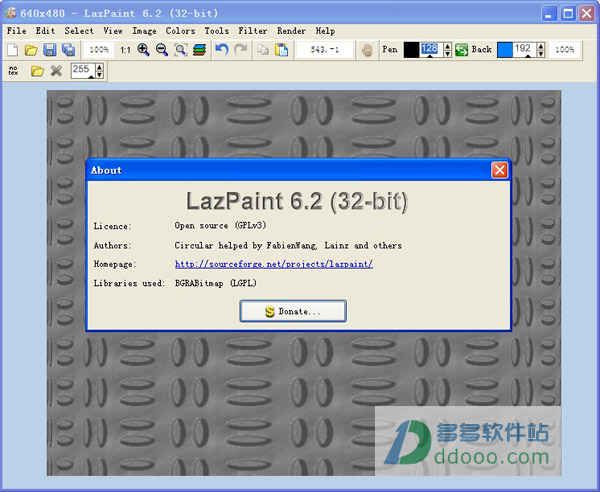Decrease the 255 value with the down arrow
Screen dimensions: 600x492
pyautogui.click(x=99, y=75)
